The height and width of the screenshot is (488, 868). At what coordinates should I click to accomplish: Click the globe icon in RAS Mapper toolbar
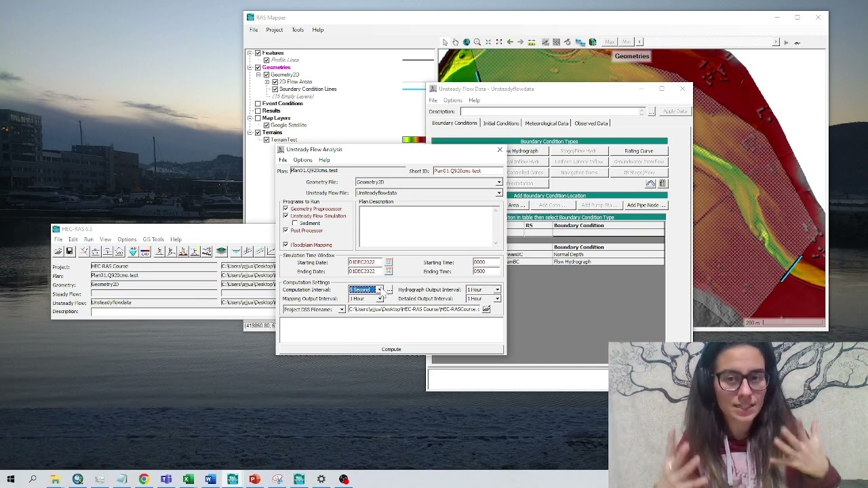467,42
